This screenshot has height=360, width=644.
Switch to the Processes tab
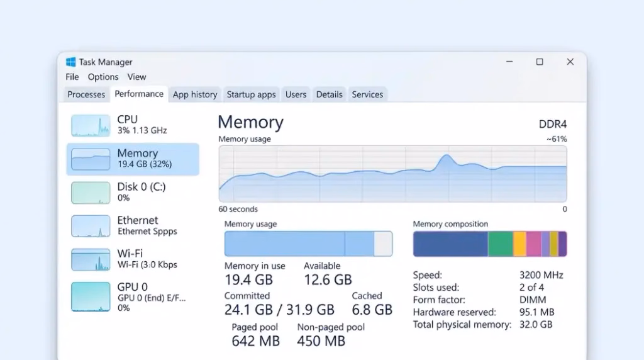tap(86, 94)
